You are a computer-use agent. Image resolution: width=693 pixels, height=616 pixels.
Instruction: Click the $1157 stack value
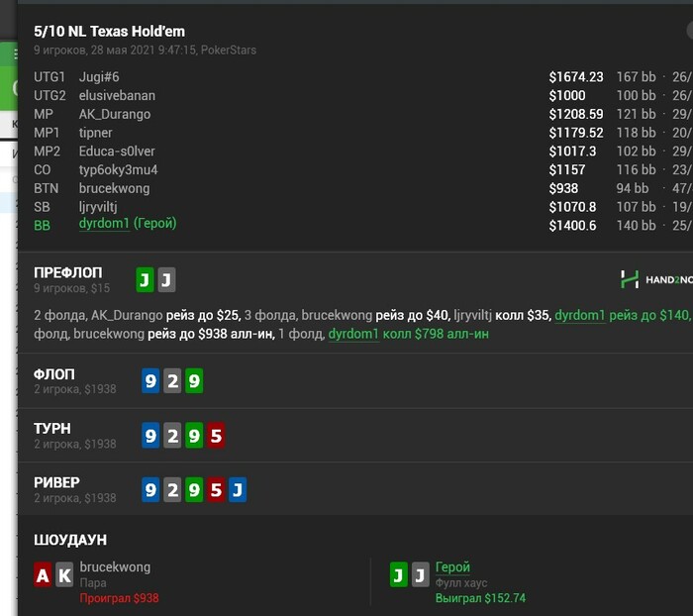567,169
